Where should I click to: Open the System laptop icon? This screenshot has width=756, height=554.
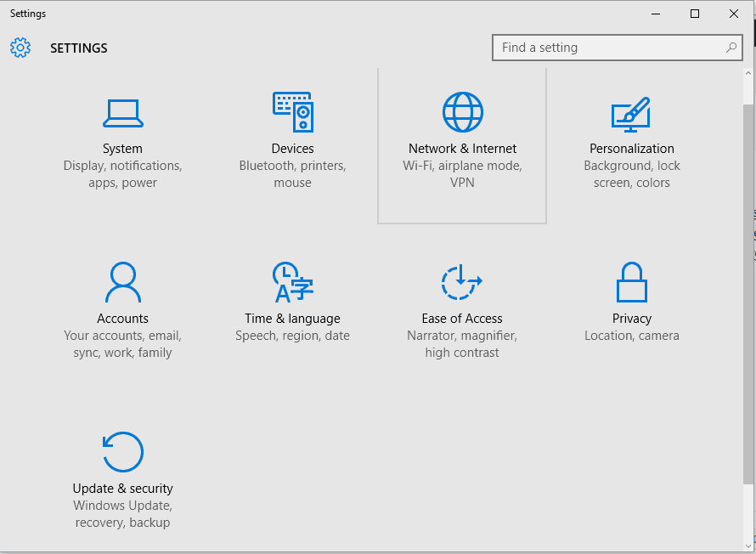click(x=122, y=112)
